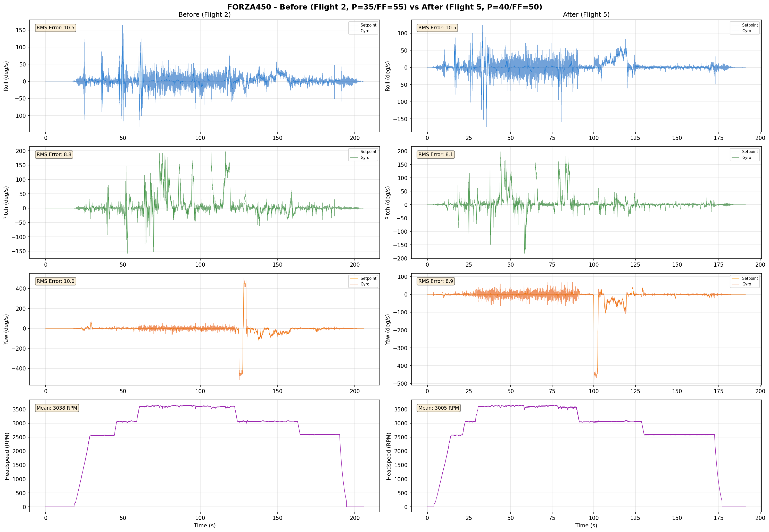Click the 'RMS Error: 8.1' box
Screen dimensions: 769x532
point(435,154)
